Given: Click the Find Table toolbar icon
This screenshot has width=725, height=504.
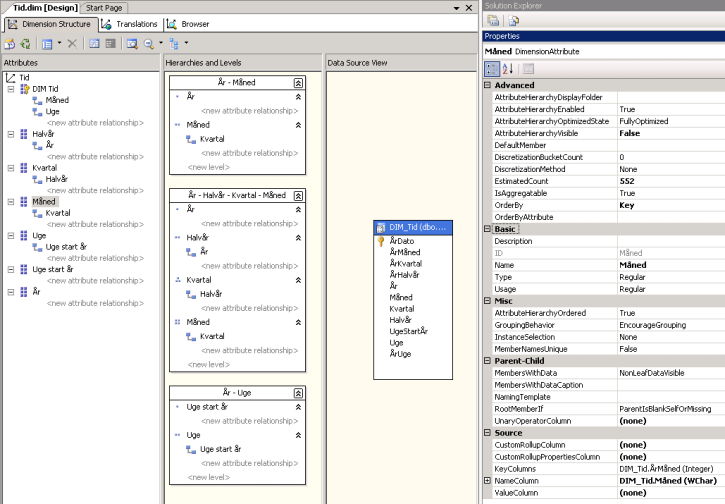Looking at the screenshot, I should point(132,44).
